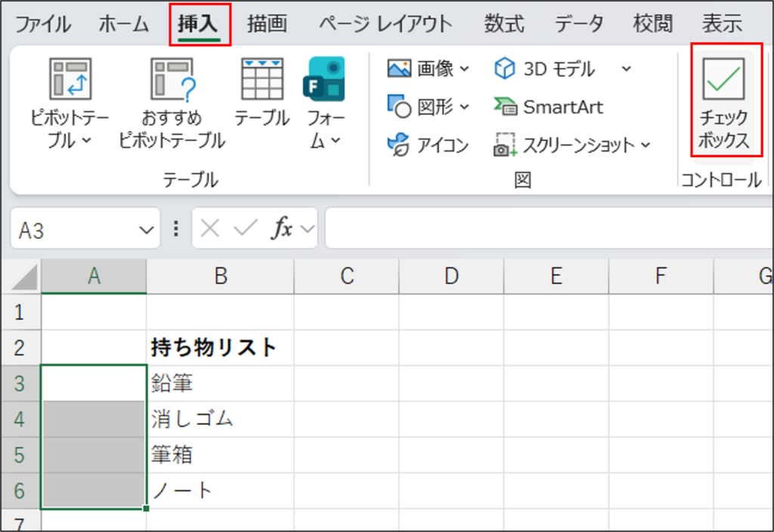Insert a checkbox control
774x532 pixels.
click(724, 102)
